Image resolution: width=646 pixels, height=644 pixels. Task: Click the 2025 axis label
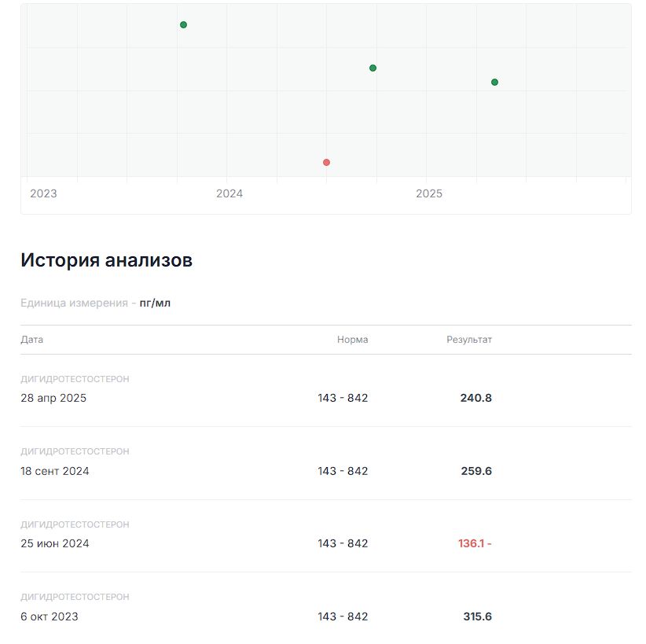pyautogui.click(x=429, y=193)
